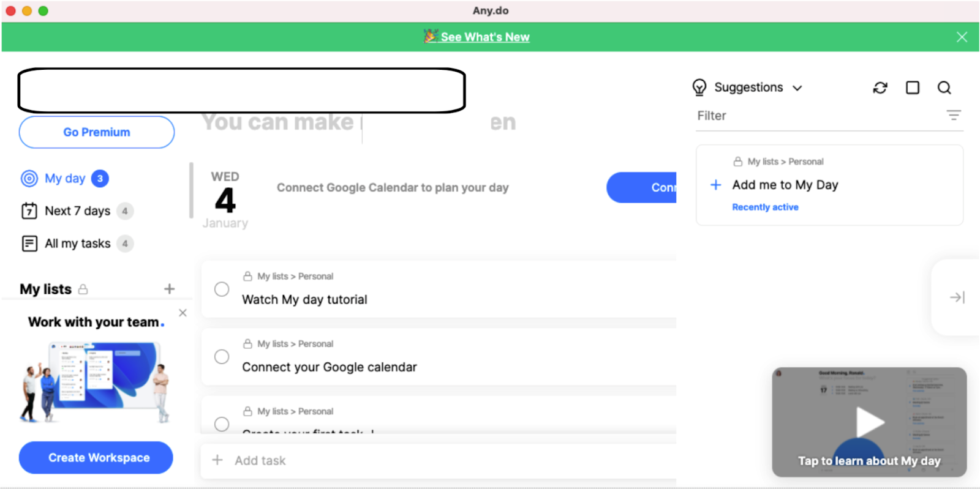This screenshot has width=980, height=489.
Task: Play the Tap to learn My day video
Action: pos(869,422)
